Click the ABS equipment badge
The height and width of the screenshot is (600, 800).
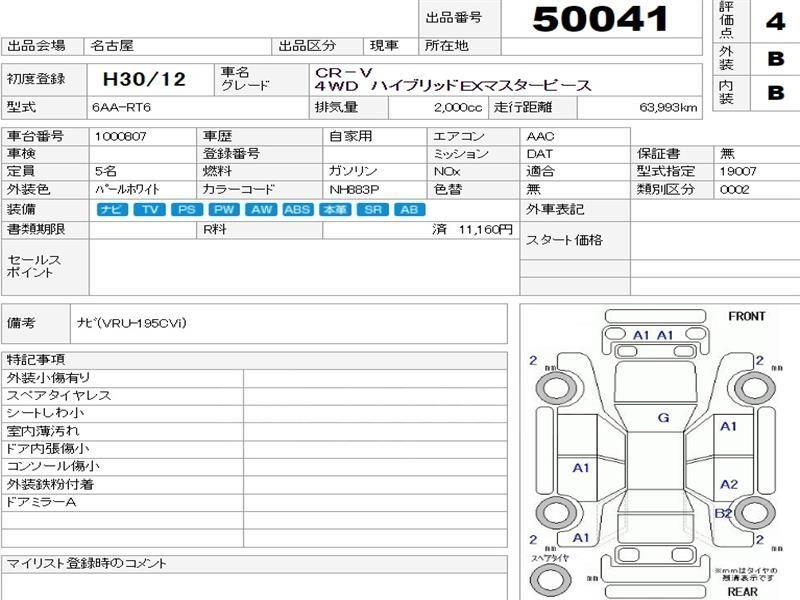[x=297, y=209]
